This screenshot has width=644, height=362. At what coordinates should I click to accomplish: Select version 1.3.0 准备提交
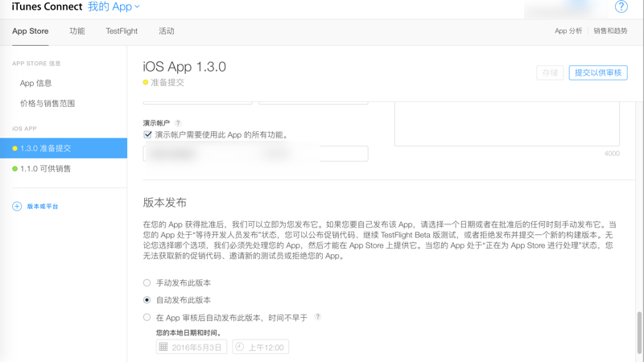coord(64,148)
